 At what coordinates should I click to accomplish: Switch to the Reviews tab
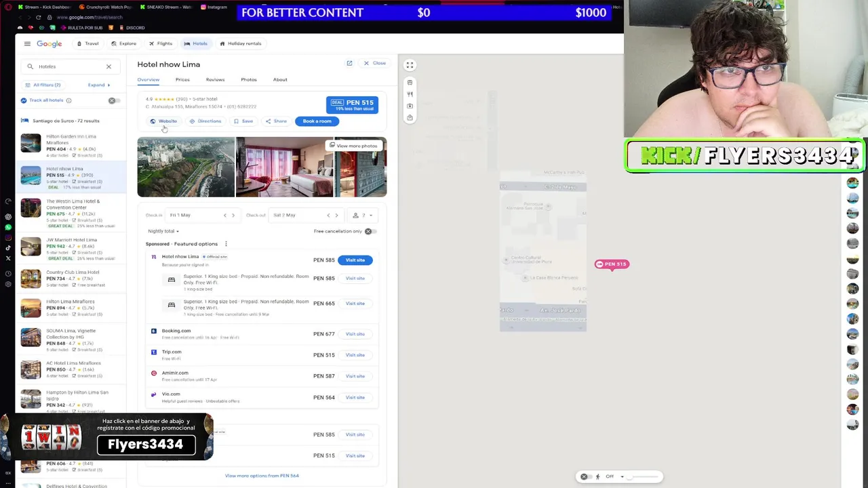point(215,79)
